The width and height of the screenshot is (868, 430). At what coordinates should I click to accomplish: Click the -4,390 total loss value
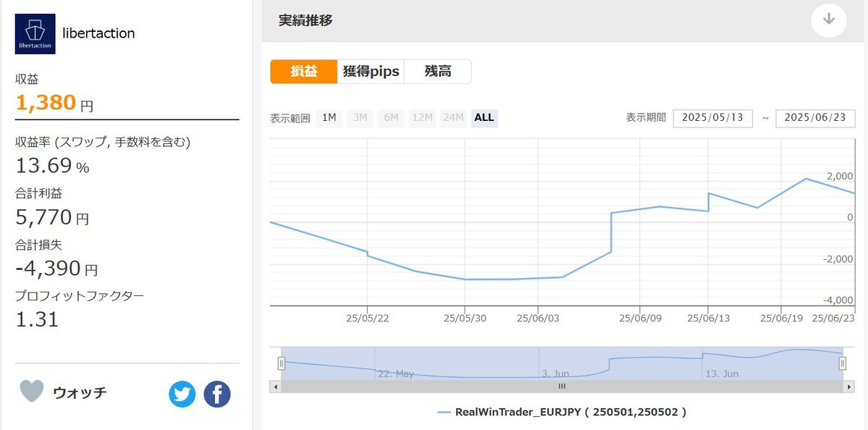point(49,269)
